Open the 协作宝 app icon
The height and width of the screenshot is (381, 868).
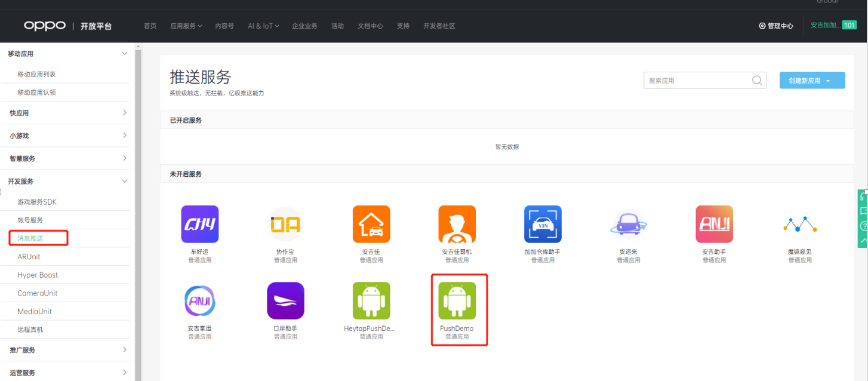tap(285, 224)
